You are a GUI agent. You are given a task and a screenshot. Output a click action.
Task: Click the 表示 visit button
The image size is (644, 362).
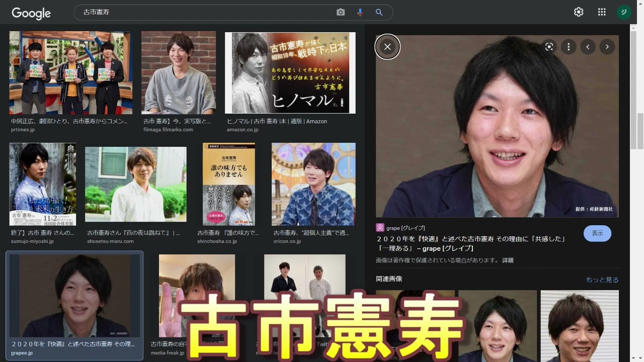coord(597,233)
